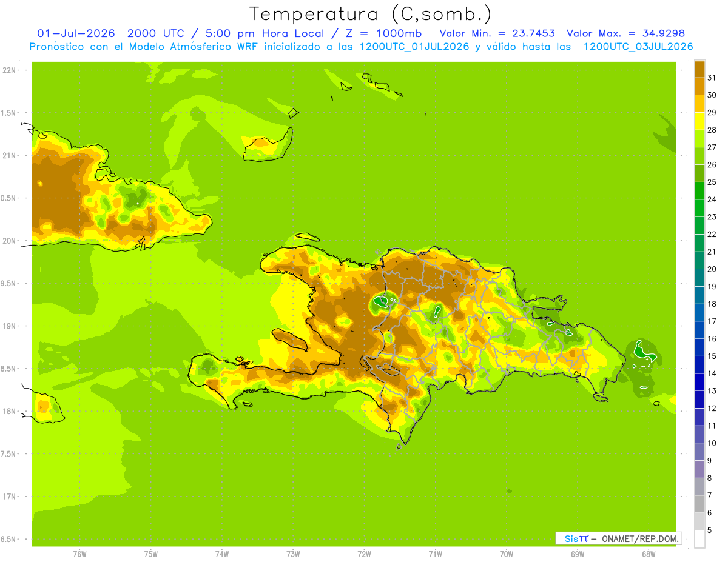728x562 pixels.
Task: Click the legend value label 18
Action: (x=712, y=304)
